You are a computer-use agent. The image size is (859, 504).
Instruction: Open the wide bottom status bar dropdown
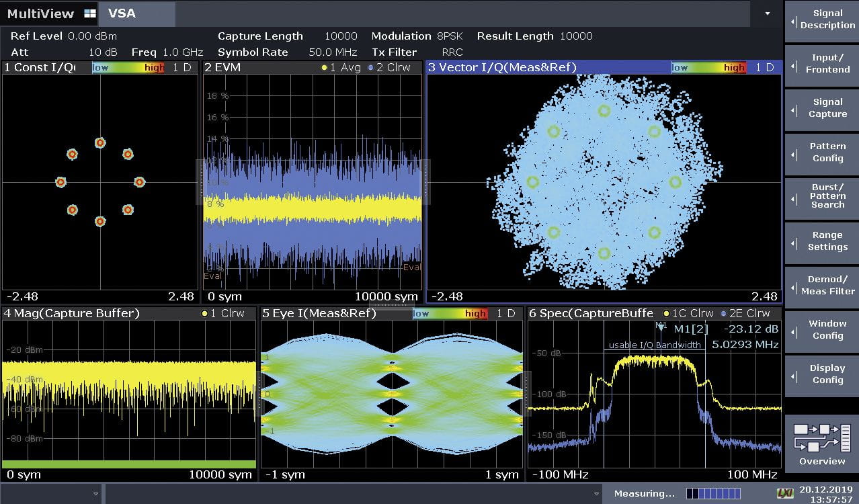point(596,494)
